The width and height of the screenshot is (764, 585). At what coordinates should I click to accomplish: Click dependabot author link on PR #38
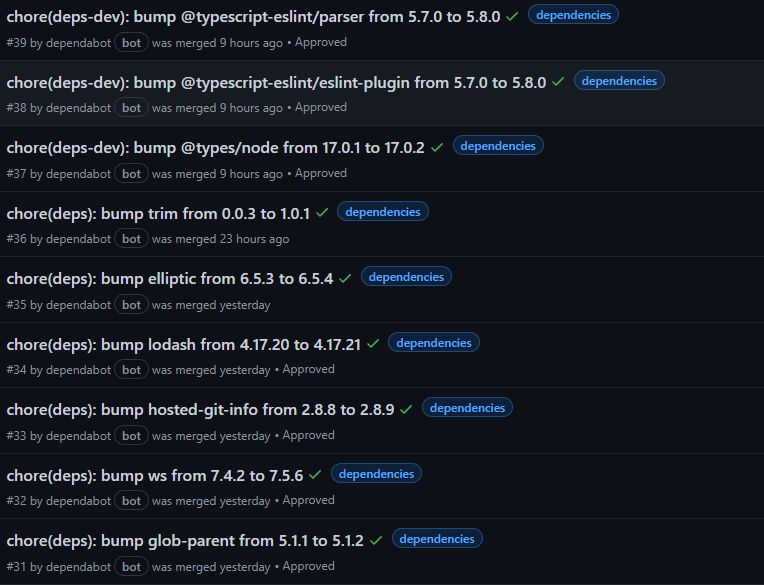pos(78,108)
